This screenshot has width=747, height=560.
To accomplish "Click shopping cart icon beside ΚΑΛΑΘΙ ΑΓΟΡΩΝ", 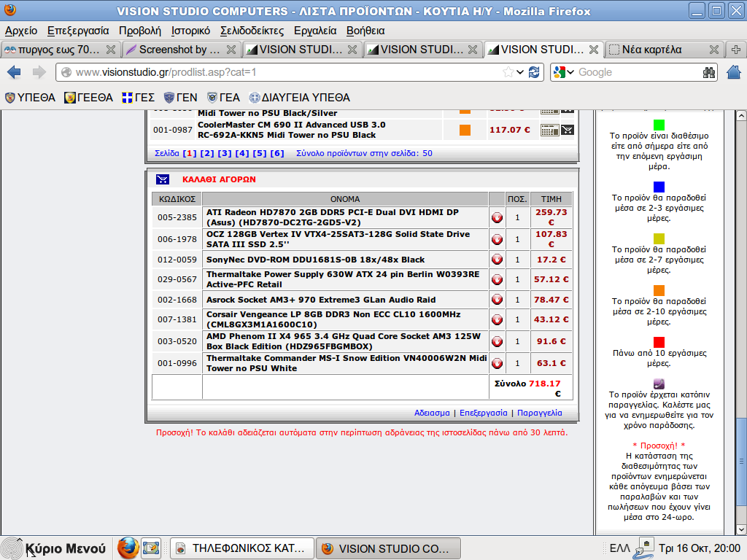I will [163, 179].
